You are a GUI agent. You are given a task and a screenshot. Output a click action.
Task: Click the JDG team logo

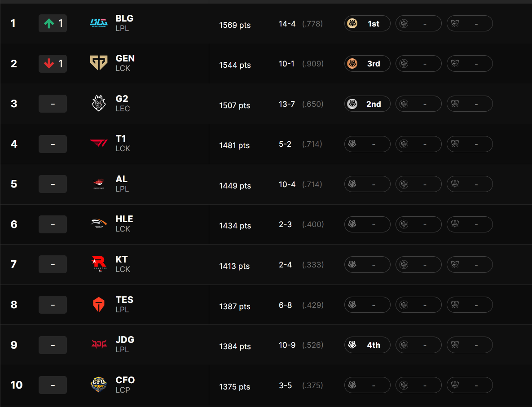click(99, 345)
